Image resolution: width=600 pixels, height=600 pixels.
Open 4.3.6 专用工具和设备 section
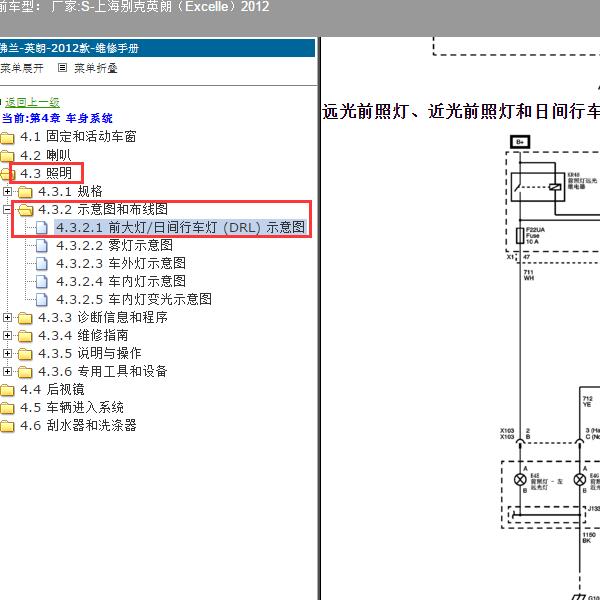103,371
